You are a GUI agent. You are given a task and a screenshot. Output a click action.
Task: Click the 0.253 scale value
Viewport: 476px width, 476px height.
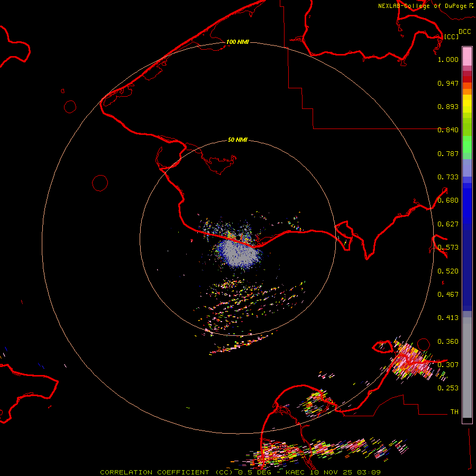click(448, 388)
